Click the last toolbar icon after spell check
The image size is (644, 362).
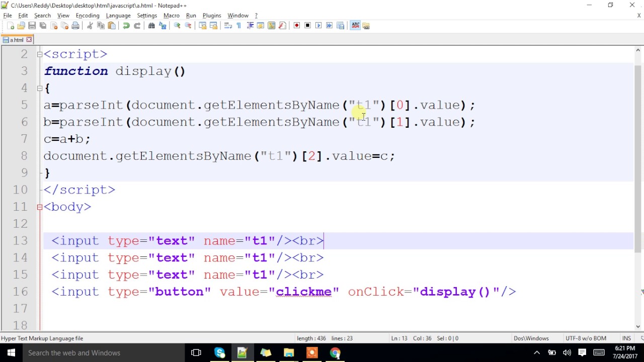point(366,26)
